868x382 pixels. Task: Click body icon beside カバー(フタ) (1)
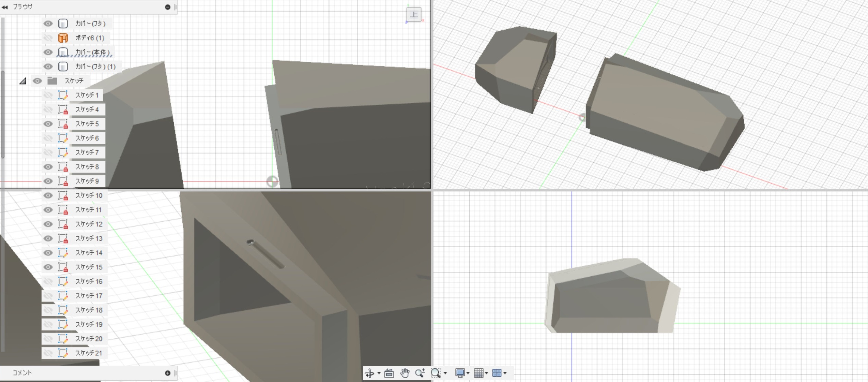tap(63, 67)
